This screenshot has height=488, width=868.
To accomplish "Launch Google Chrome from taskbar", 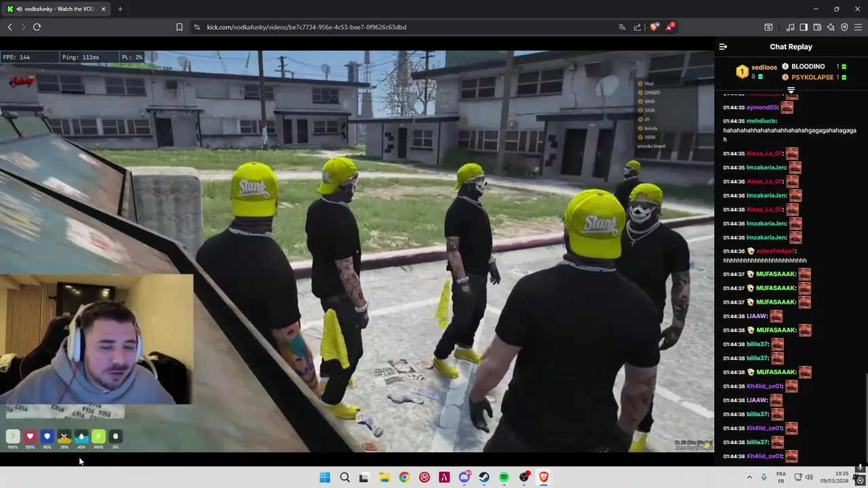I will (404, 477).
